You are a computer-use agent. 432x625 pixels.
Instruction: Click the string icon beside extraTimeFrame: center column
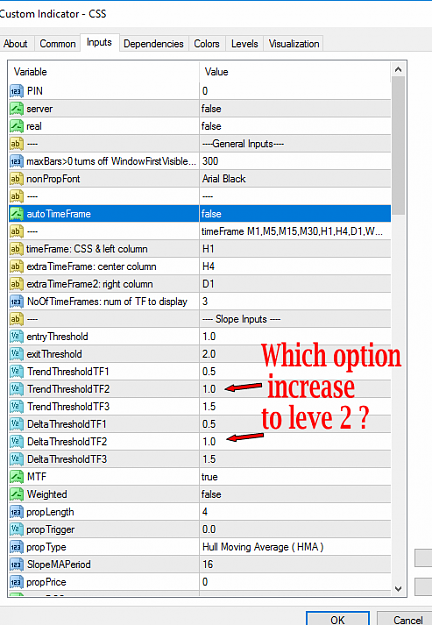[16, 267]
